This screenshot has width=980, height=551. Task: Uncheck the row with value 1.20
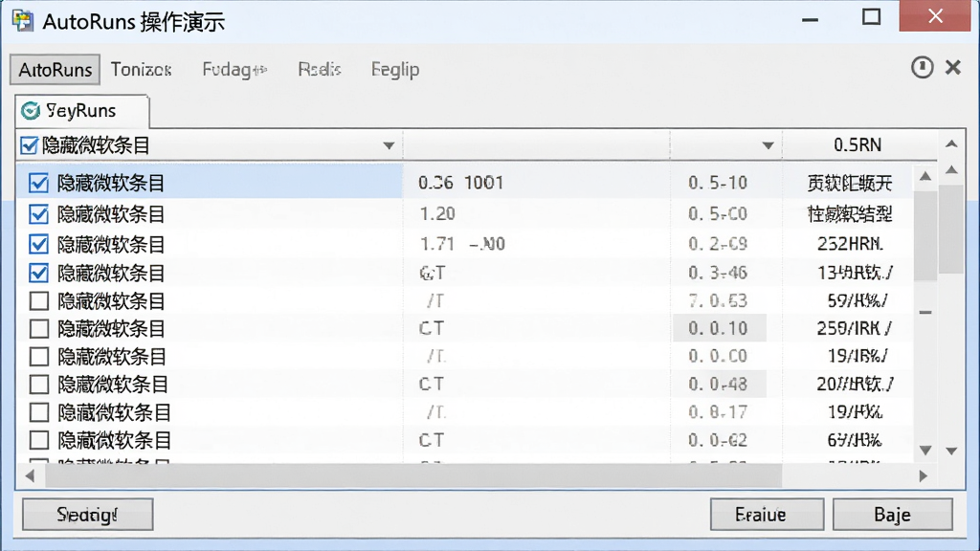[38, 214]
